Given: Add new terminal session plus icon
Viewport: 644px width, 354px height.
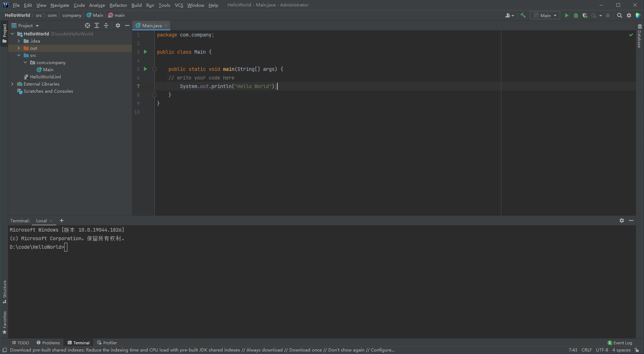Looking at the screenshot, I should tap(62, 220).
